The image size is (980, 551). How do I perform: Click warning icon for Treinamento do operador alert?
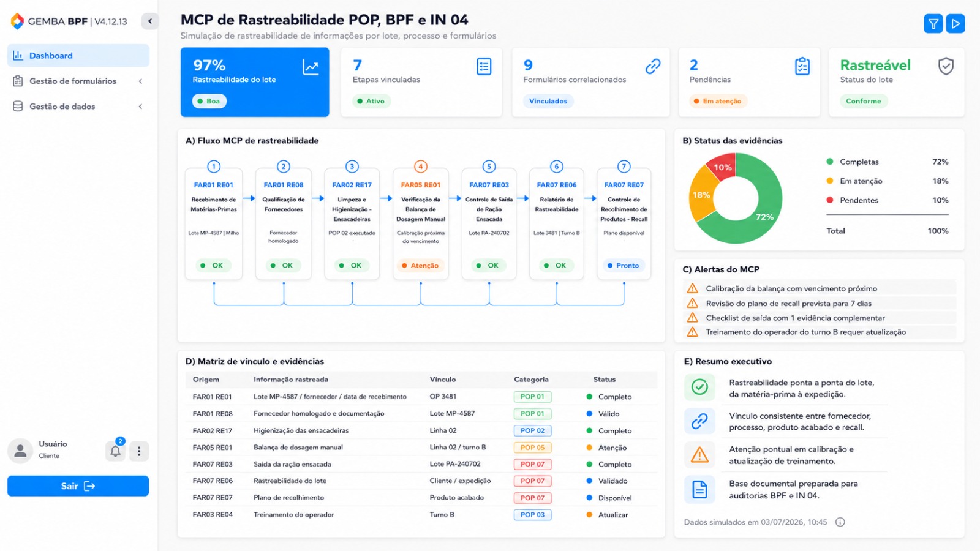click(x=693, y=332)
